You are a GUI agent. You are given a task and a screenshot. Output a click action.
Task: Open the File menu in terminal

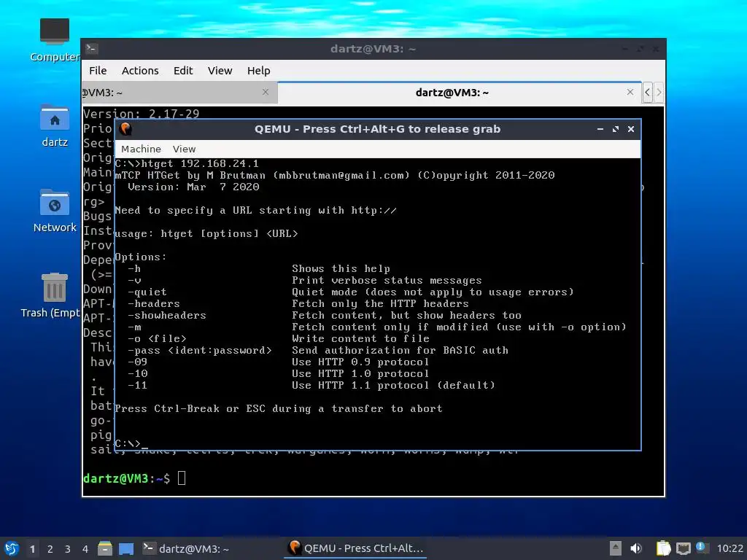[x=98, y=71]
